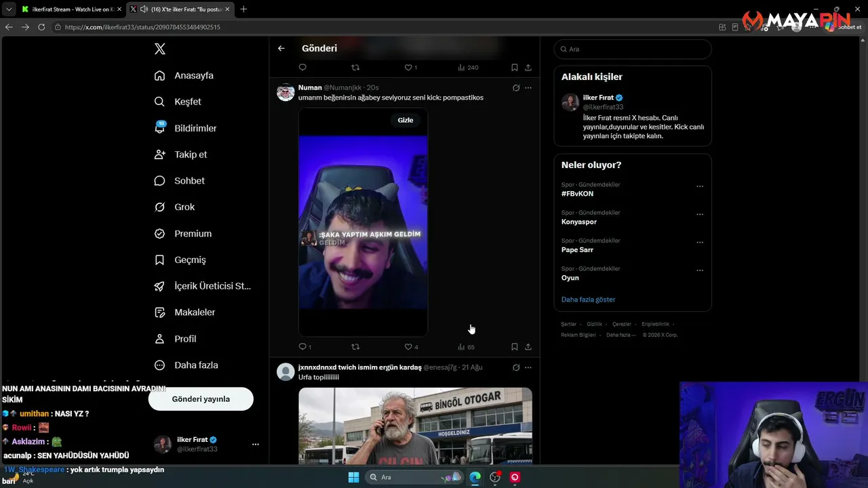Open Numan's profile name link
Viewport: 868px width, 488px height.
point(310,87)
